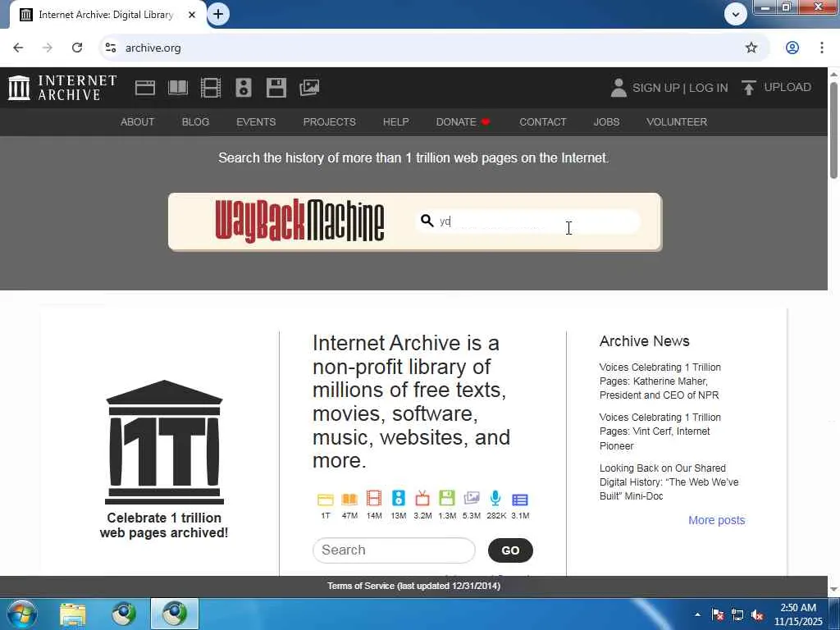
Task: Open the 1T Celebrate 1 trillion graphic
Action: pyautogui.click(x=164, y=442)
